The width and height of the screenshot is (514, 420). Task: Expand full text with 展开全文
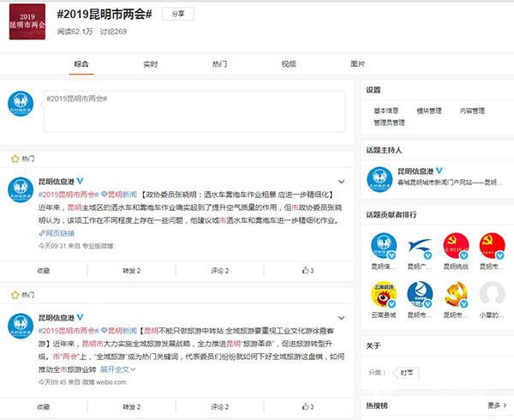point(116,369)
